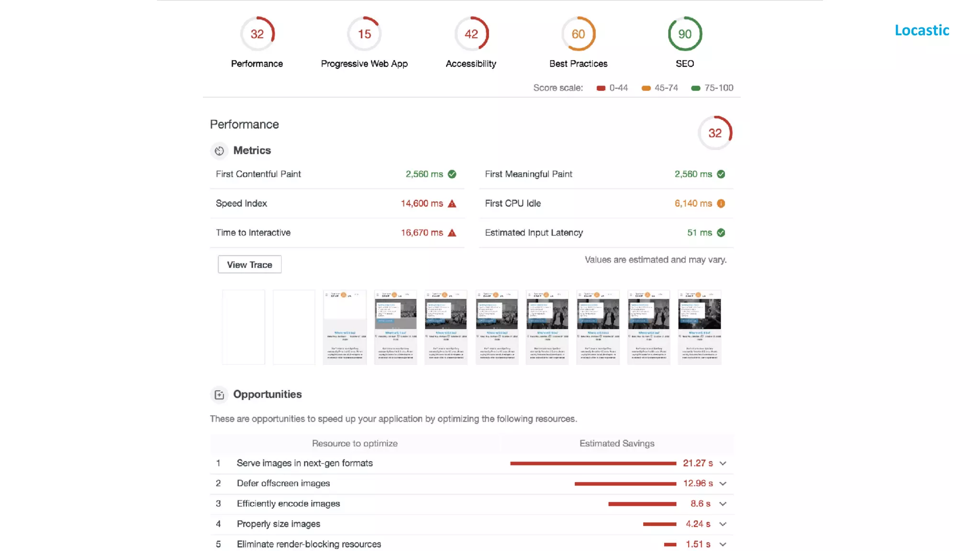Image resolution: width=980 pixels, height=551 pixels.
Task: Open the last filmstrip screenshot thumbnail
Action: 699,328
